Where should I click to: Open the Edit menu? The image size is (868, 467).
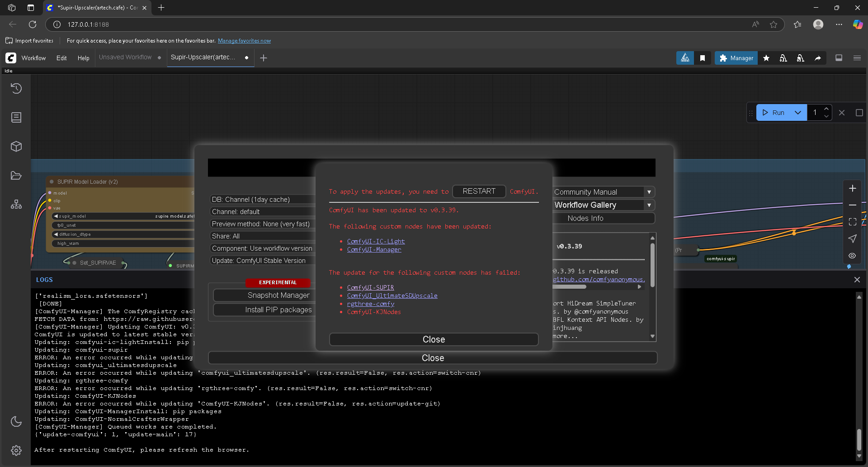pyautogui.click(x=61, y=58)
